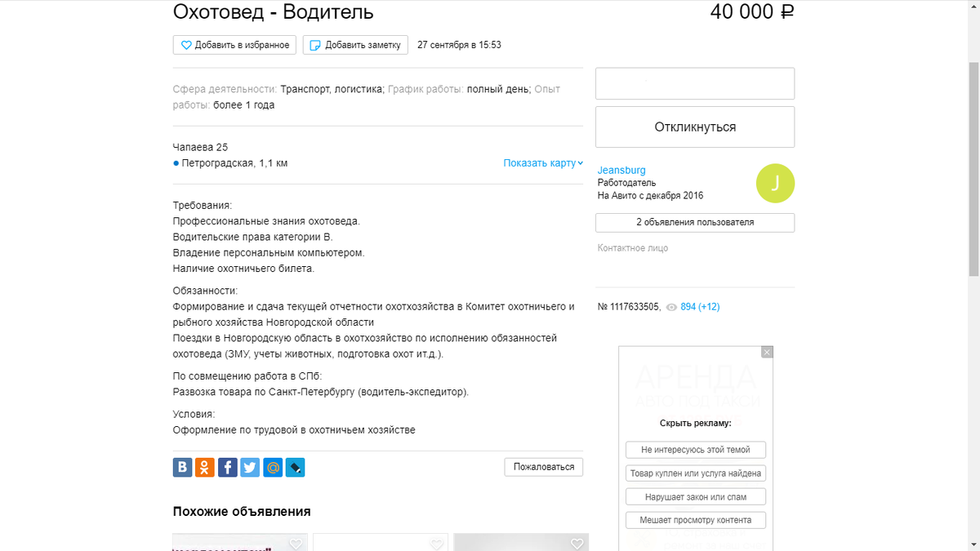Close the advertisement with its X
The width and height of the screenshot is (980, 551).
click(x=766, y=352)
